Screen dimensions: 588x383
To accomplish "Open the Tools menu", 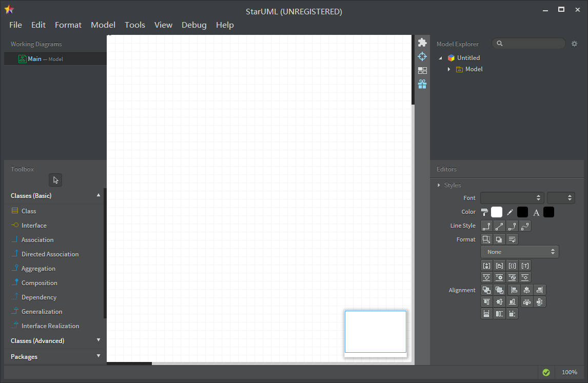I will pos(134,25).
